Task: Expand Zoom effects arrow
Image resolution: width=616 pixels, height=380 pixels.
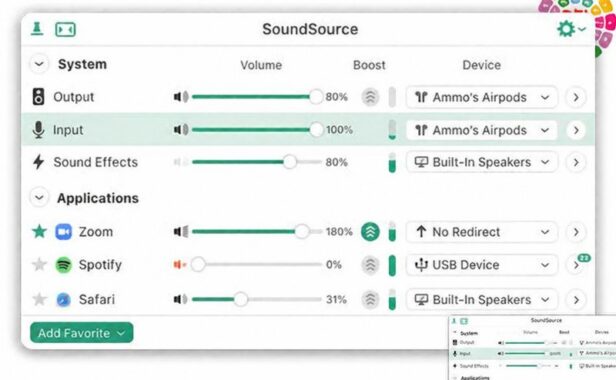Action: 576,232
